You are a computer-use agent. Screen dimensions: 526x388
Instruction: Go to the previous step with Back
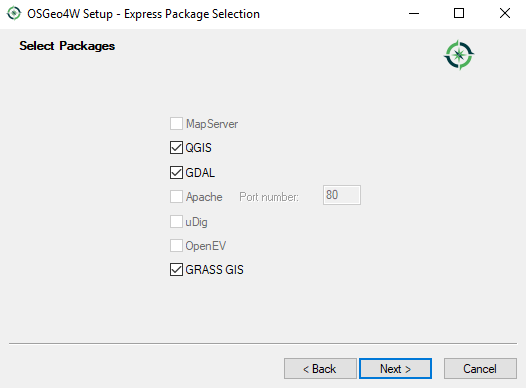pos(320,369)
